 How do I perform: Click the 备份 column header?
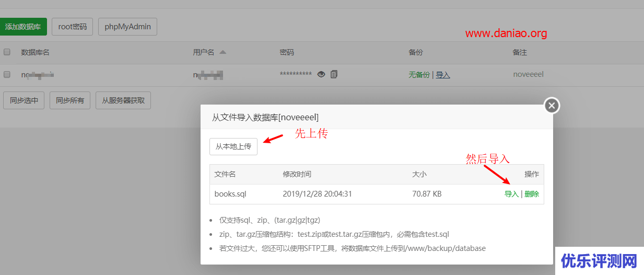416,52
